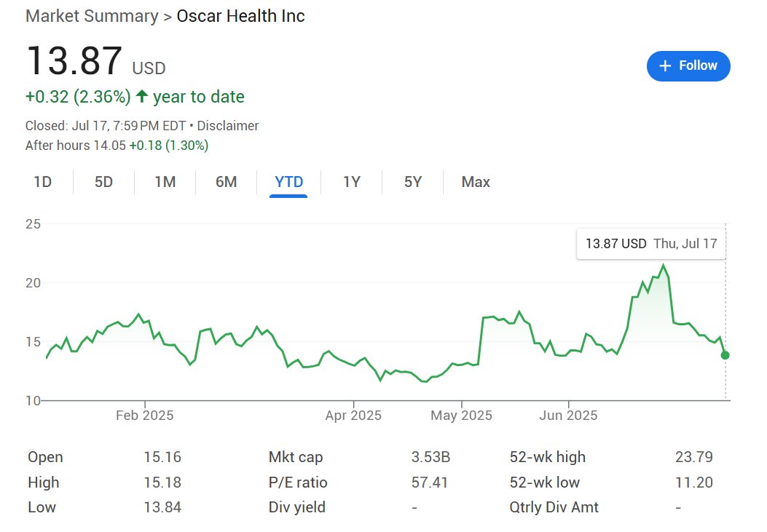This screenshot has height=532, width=767.
Task: Click the Closed: Jul 17 timestamp text
Action: pos(105,126)
